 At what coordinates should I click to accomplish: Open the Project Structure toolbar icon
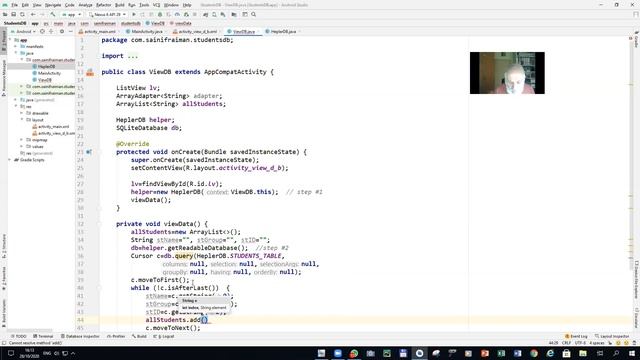click(x=234, y=14)
